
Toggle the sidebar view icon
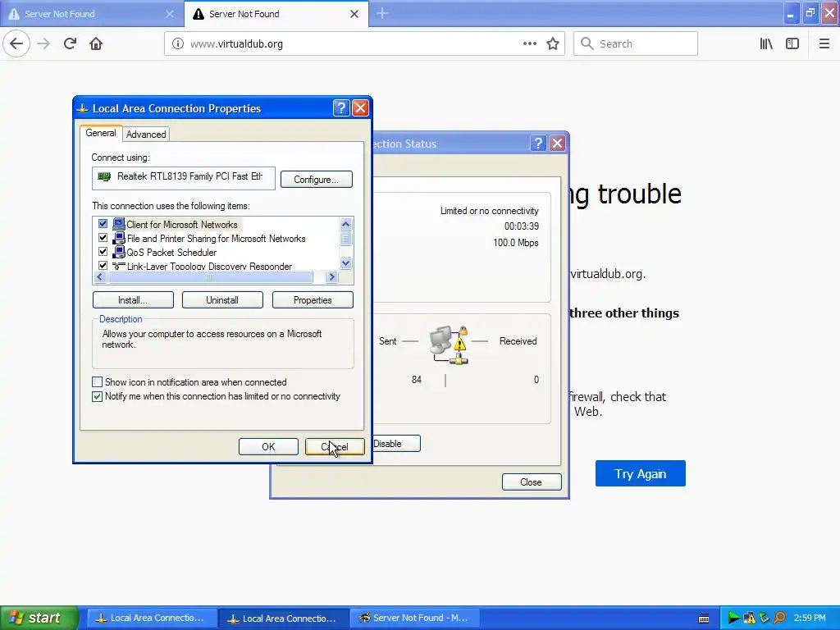pyautogui.click(x=792, y=43)
